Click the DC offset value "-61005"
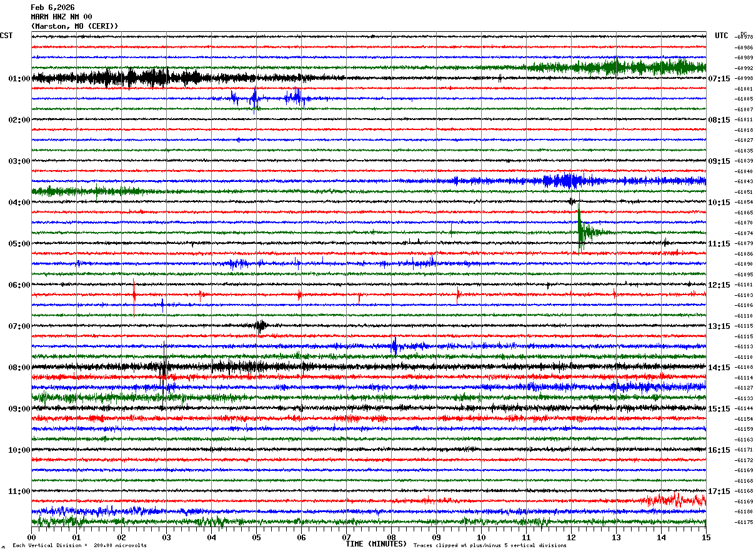This screenshot has width=756, height=554. click(744, 99)
